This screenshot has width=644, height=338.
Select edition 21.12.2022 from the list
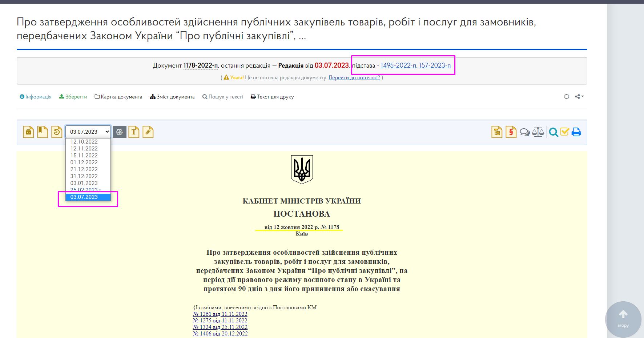point(88,169)
